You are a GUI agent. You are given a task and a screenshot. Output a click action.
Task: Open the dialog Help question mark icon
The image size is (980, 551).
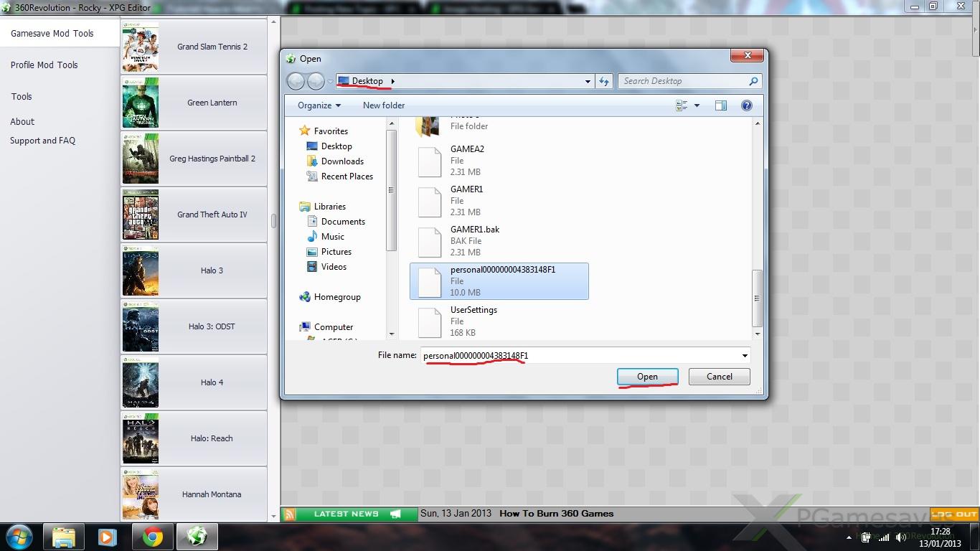746,105
